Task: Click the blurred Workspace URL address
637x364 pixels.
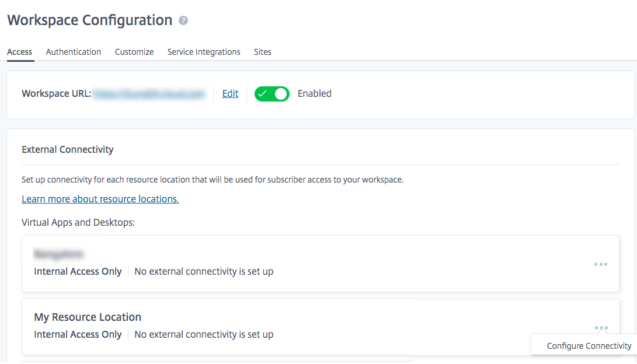Action: coord(149,93)
